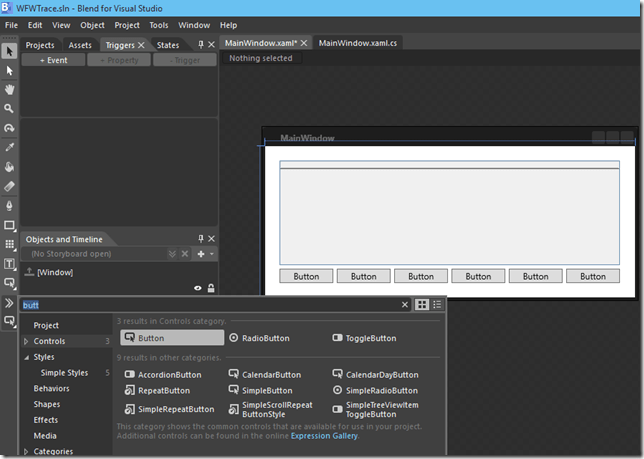Select the TextBlock text tool
644x459 pixels.
[9, 264]
